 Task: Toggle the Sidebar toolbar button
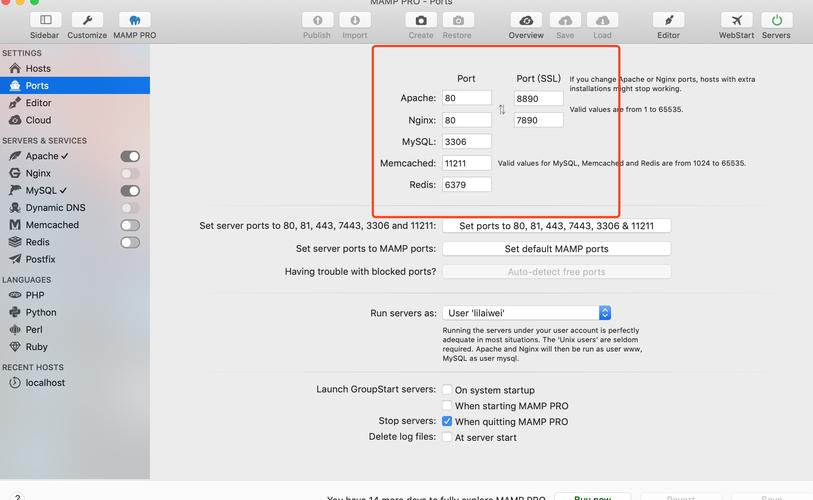click(x=45, y=20)
